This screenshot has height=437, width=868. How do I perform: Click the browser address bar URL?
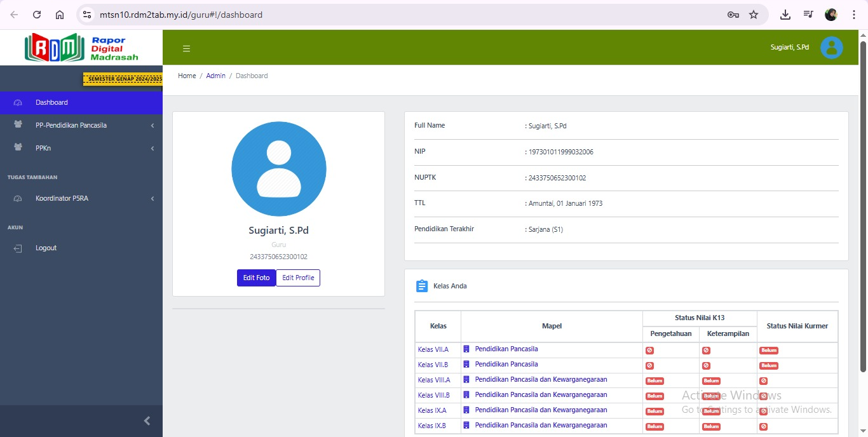click(181, 15)
